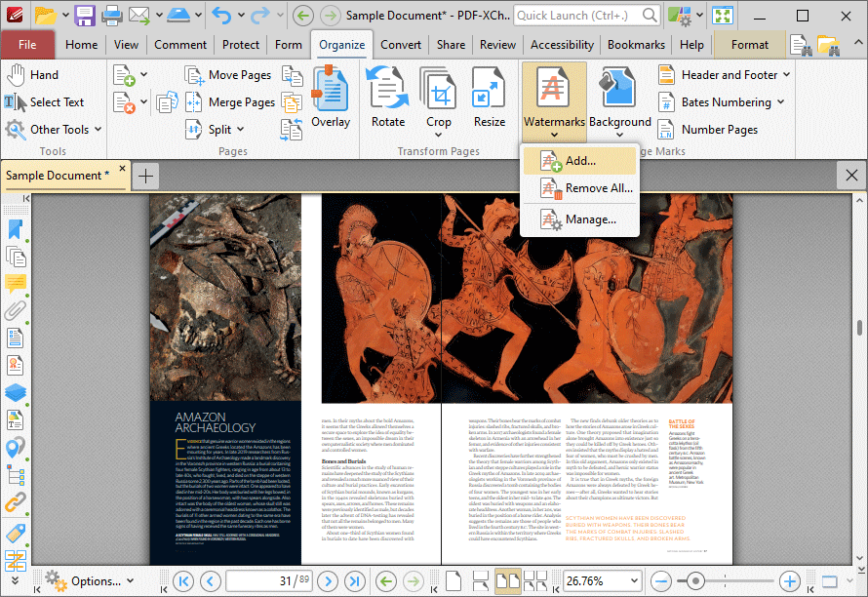Image resolution: width=868 pixels, height=597 pixels.
Task: Open the Attachments pane
Action: (15, 312)
